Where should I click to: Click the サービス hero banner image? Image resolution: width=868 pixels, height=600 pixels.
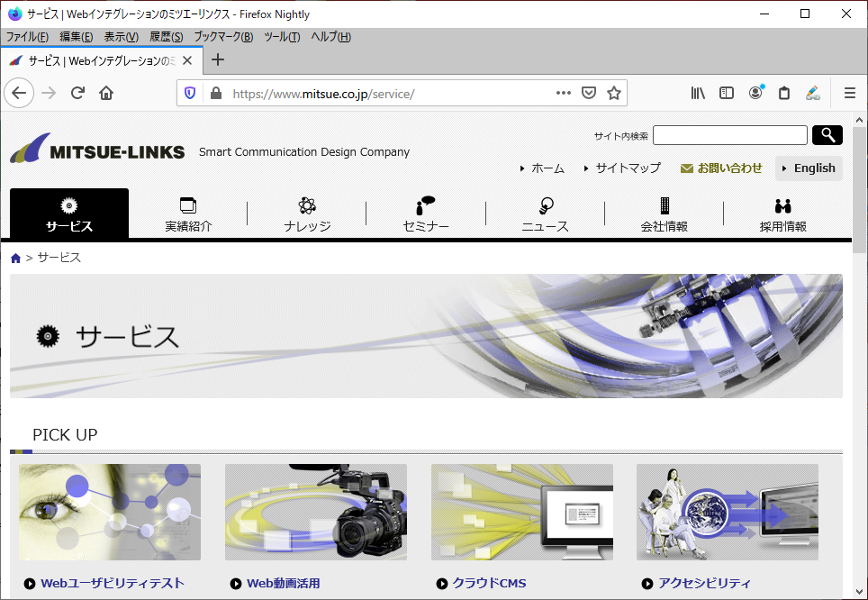pos(426,336)
